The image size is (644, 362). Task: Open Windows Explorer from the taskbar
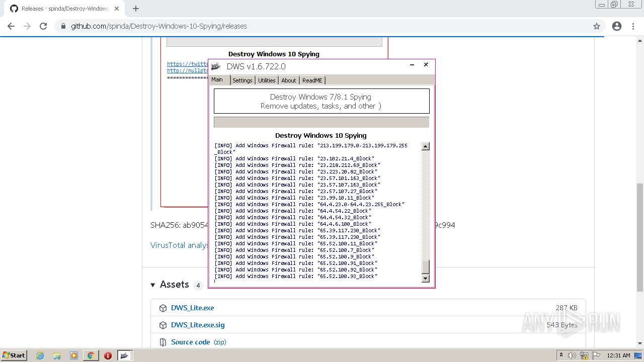pyautogui.click(x=57, y=355)
